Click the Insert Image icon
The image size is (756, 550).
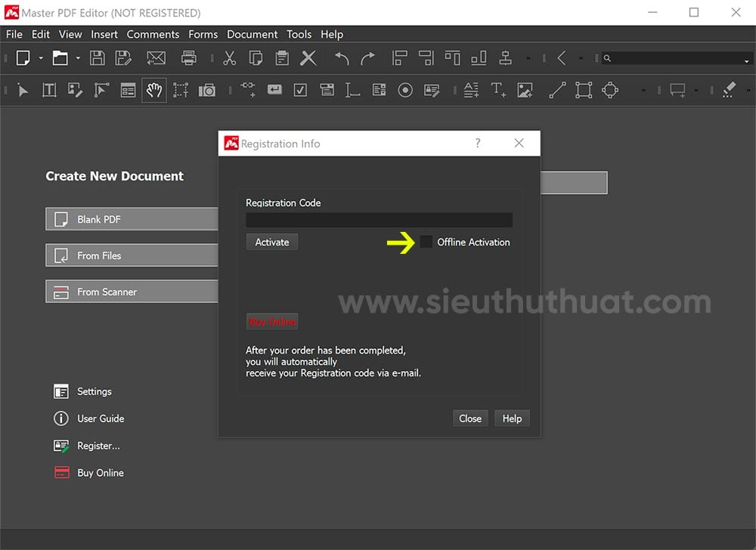pyautogui.click(x=525, y=90)
